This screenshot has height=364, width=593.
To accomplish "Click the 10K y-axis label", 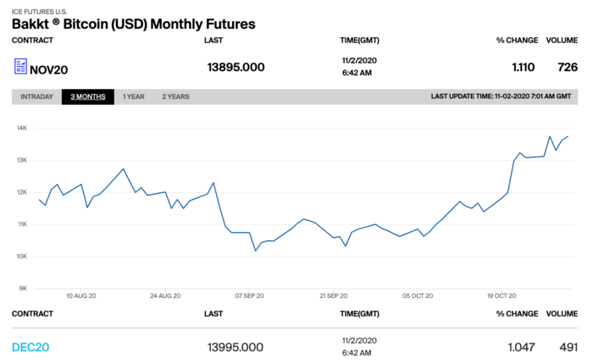I will pyautogui.click(x=21, y=256).
